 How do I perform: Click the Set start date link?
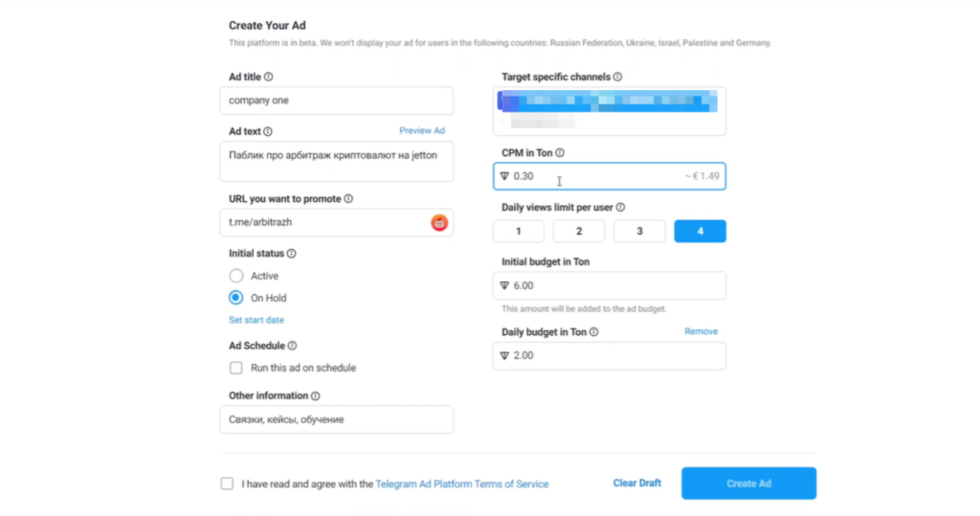[256, 320]
